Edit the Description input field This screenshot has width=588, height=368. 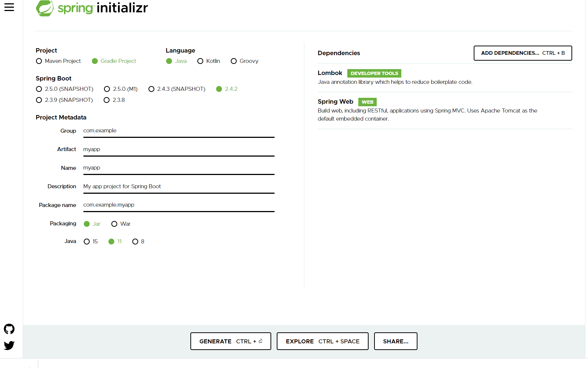pos(179,187)
